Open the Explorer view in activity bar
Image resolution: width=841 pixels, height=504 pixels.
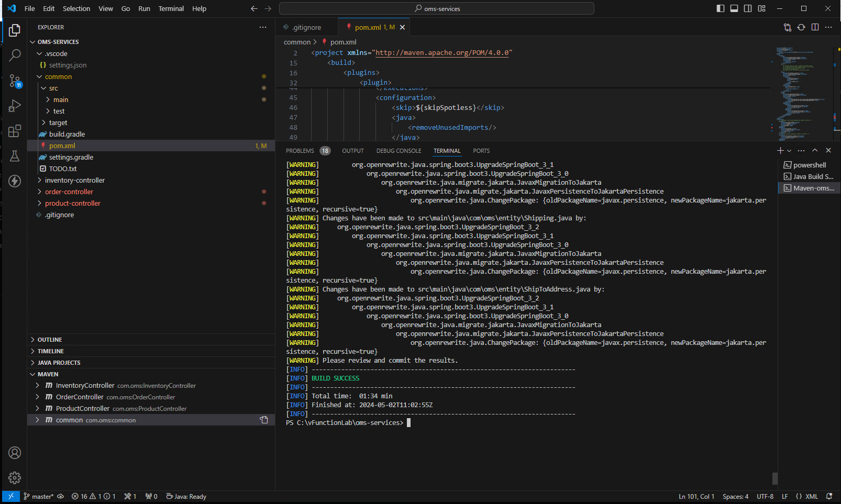point(15,30)
